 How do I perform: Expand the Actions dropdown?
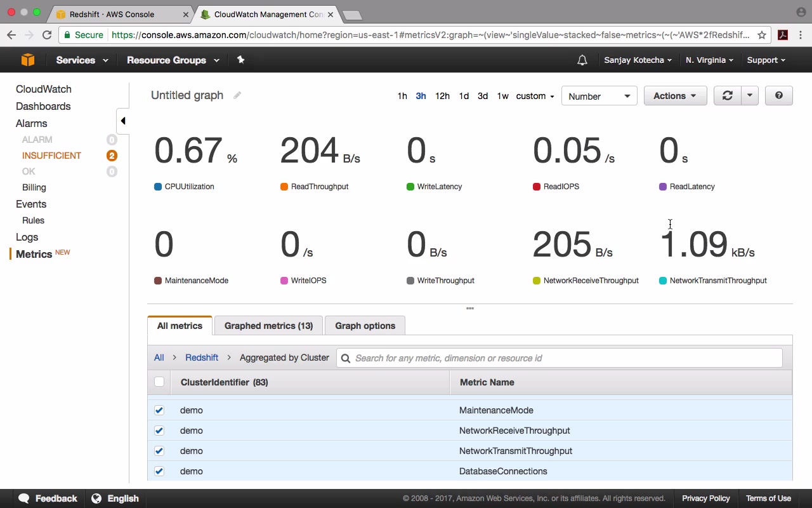pyautogui.click(x=675, y=96)
